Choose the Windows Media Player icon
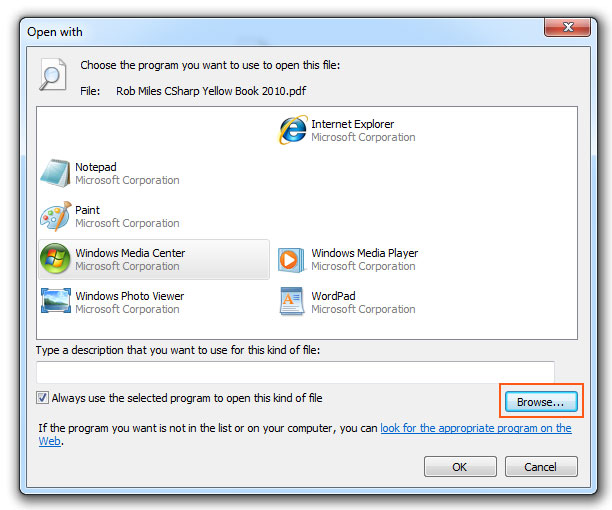 291,259
